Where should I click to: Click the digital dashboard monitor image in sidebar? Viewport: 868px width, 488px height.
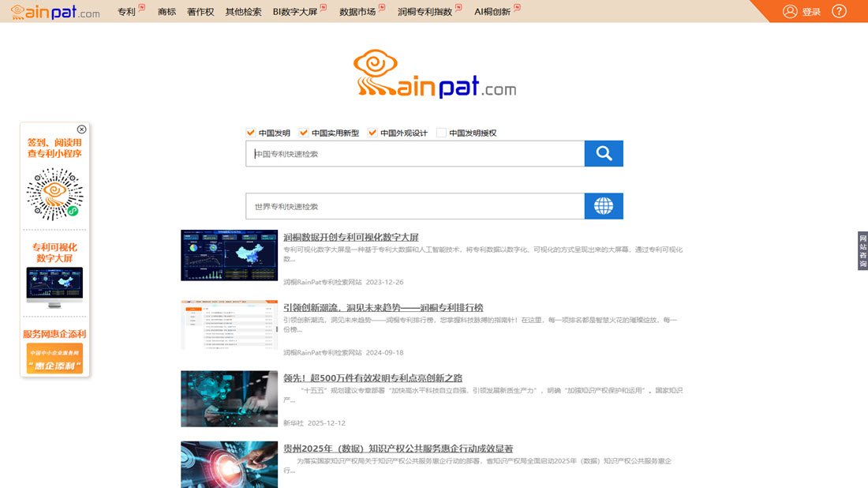[54, 287]
